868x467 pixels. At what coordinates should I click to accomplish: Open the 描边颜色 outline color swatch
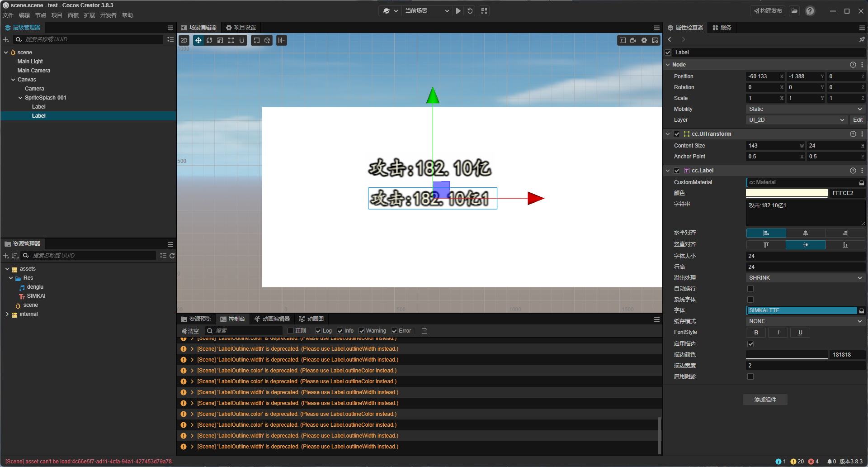787,355
